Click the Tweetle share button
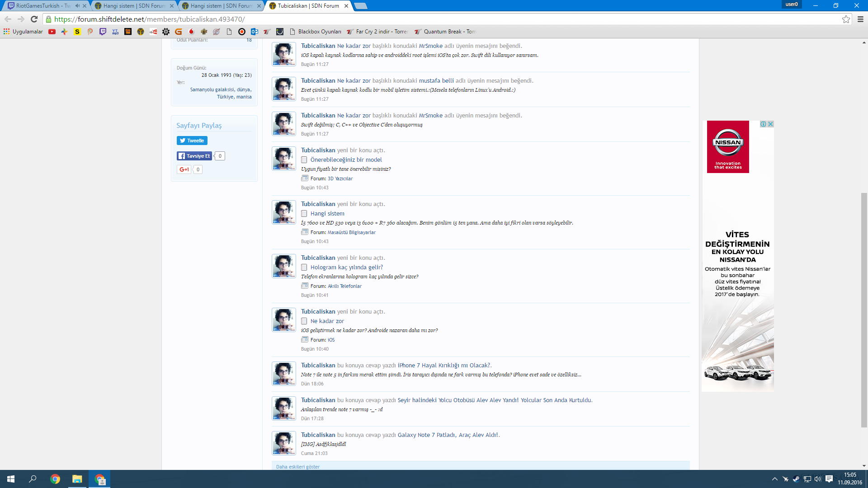This screenshot has height=488, width=868. coord(192,141)
